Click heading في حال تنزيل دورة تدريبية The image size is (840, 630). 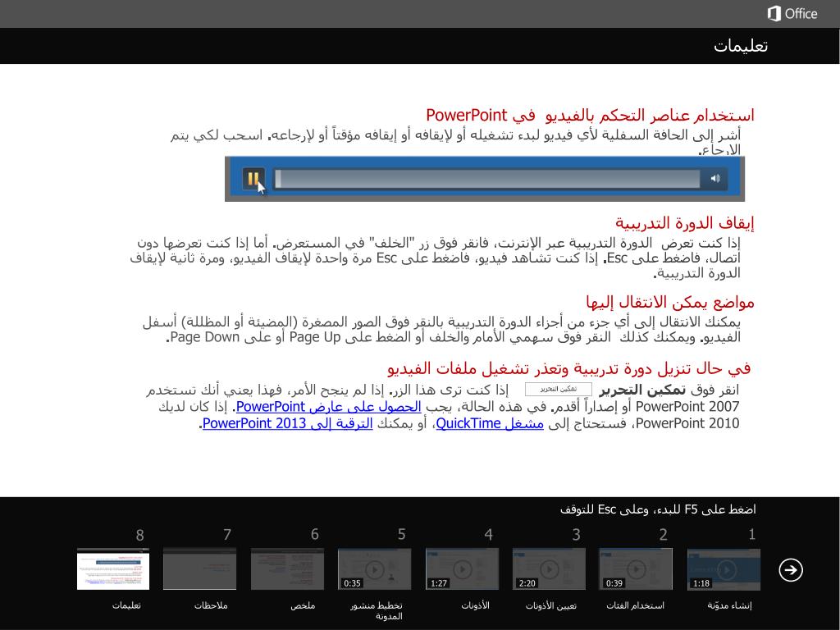[x=569, y=368]
